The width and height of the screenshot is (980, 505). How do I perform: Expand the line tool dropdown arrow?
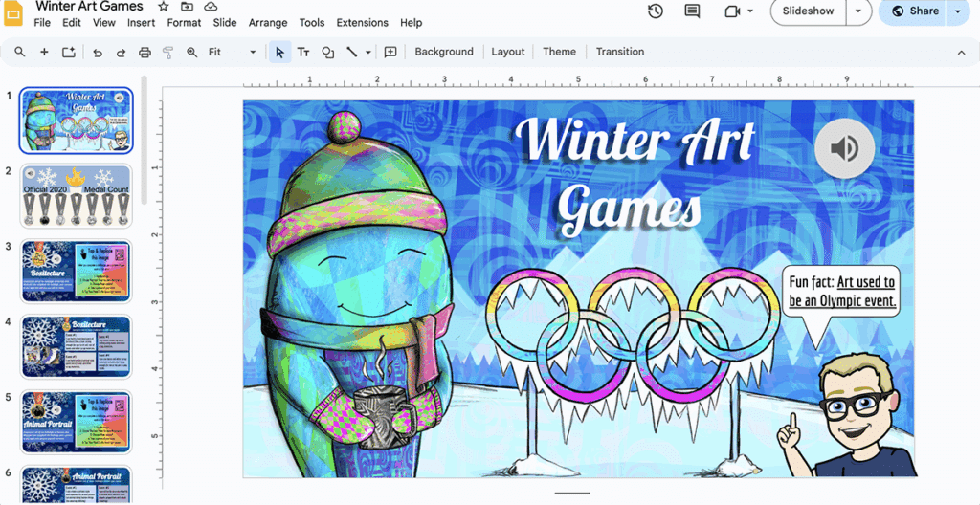tap(368, 53)
